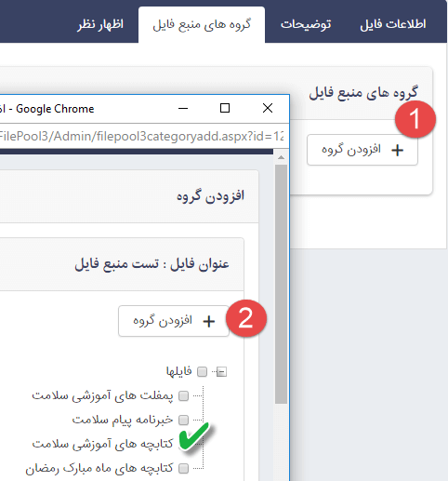Check the فایلها root checkbox
448x481 pixels.
click(x=203, y=371)
